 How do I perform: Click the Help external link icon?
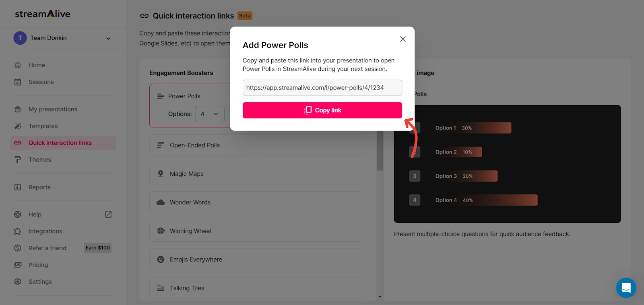108,215
